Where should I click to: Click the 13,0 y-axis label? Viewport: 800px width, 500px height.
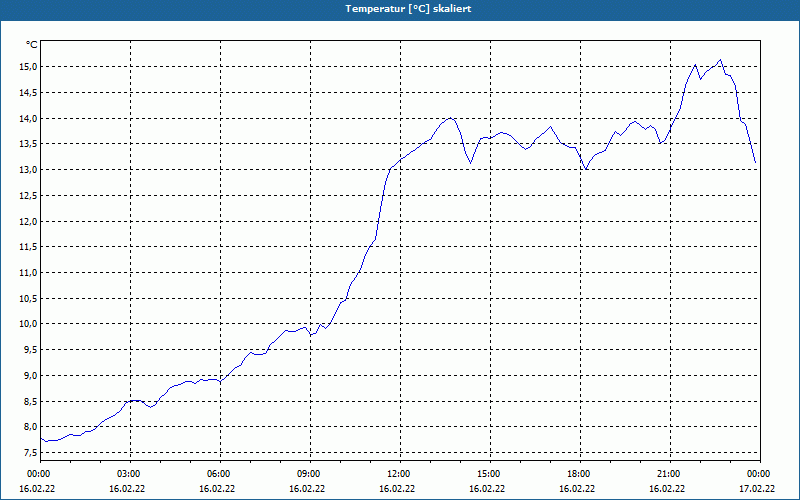pyautogui.click(x=28, y=169)
